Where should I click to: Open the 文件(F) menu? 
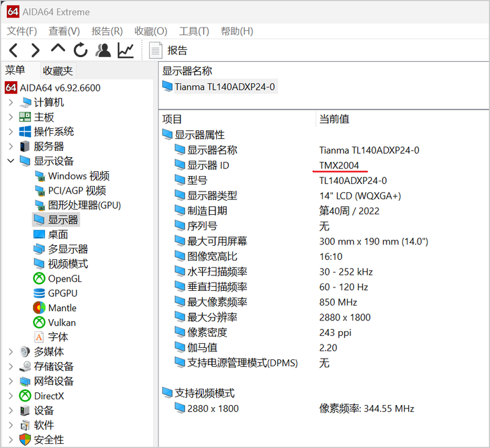(x=22, y=31)
